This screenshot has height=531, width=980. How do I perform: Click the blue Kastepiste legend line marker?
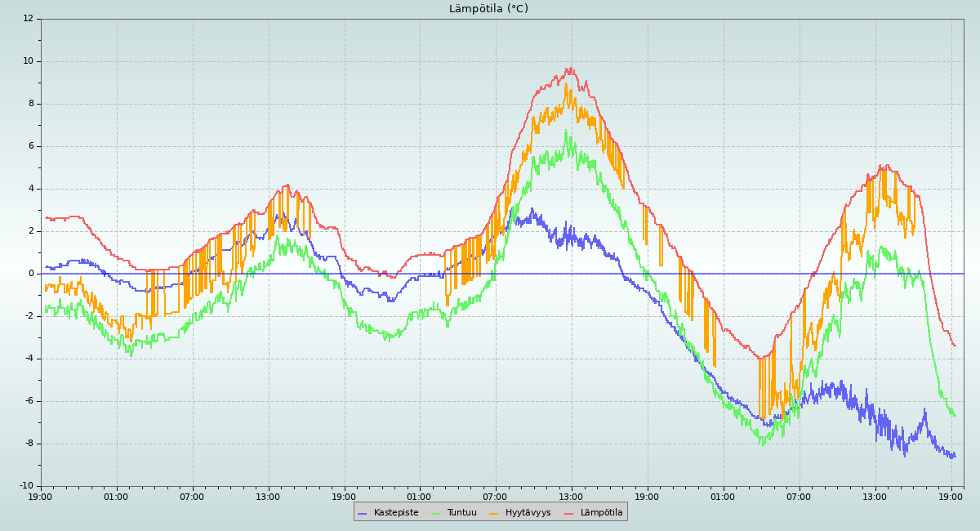[x=363, y=513]
